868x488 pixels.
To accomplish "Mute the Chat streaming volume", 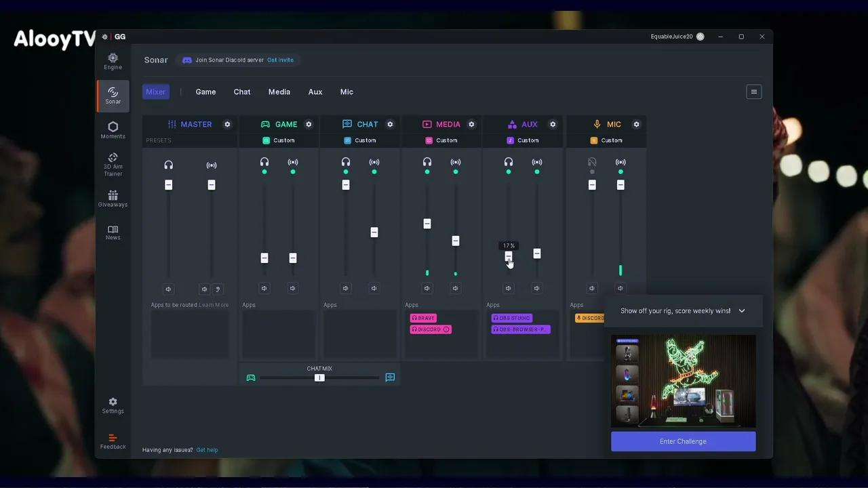I will pos(374,288).
